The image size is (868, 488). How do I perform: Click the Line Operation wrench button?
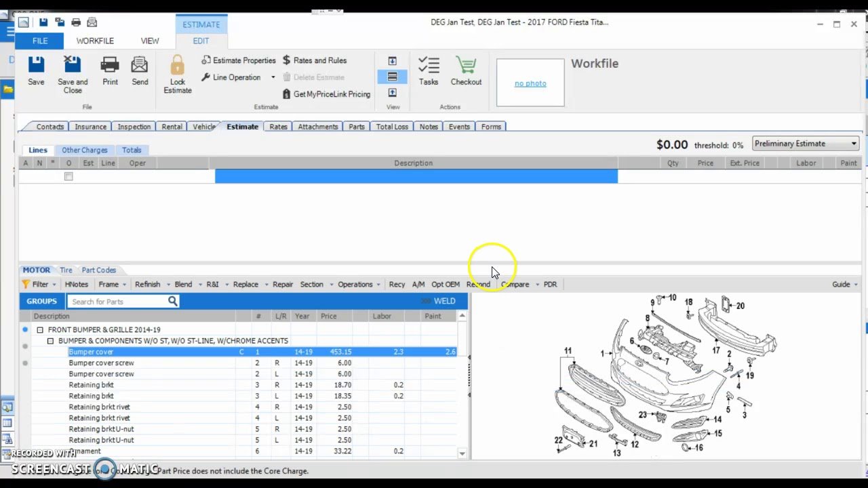point(231,77)
